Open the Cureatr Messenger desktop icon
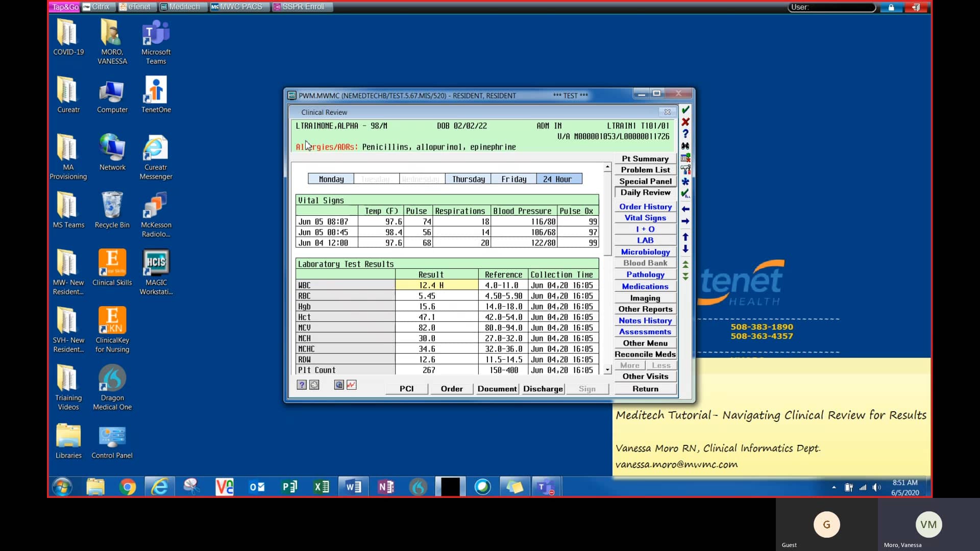Viewport: 980px width, 551px height. click(x=155, y=157)
